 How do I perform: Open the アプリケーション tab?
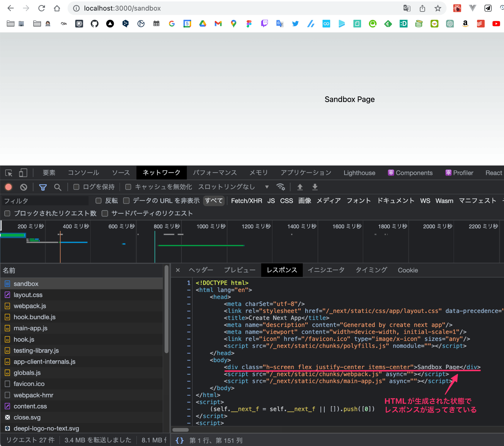pyautogui.click(x=306, y=173)
